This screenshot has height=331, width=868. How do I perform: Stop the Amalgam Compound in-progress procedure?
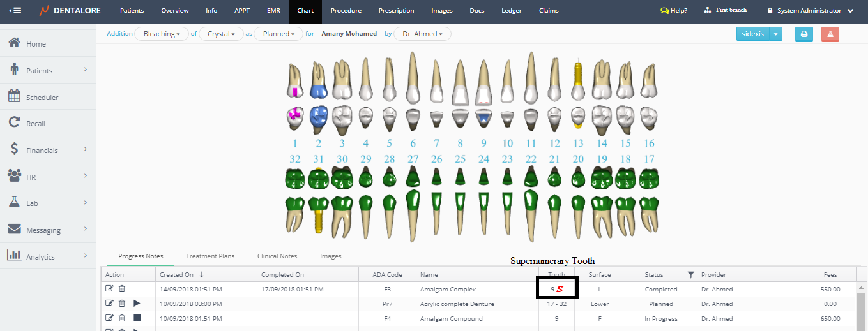coord(137,318)
